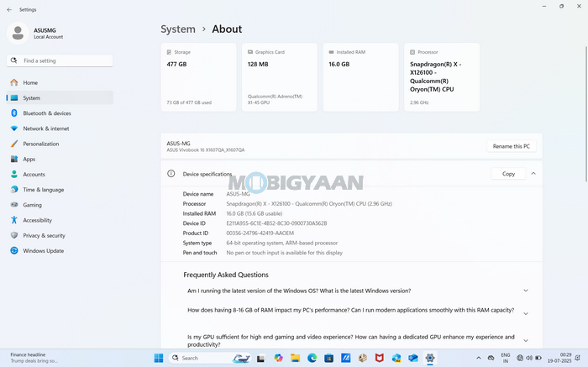Open Microsoft Store from the taskbar
The image size is (588, 367).
(329, 358)
